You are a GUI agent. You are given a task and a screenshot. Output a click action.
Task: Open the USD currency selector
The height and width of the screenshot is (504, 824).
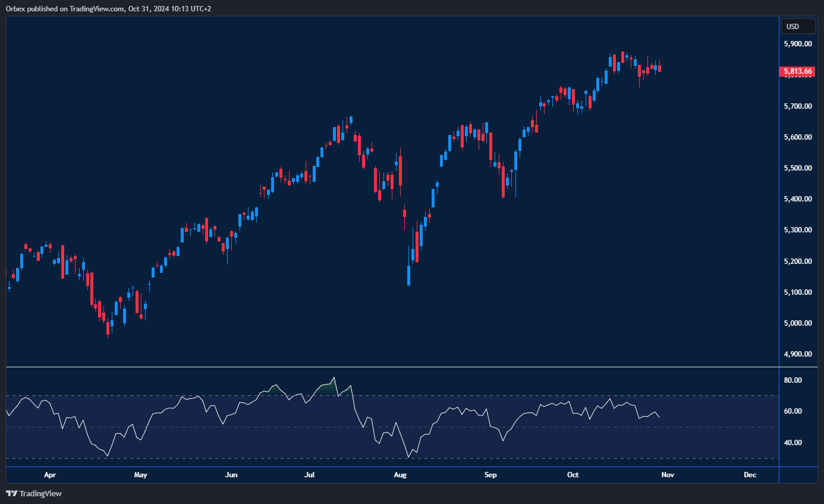(x=792, y=27)
